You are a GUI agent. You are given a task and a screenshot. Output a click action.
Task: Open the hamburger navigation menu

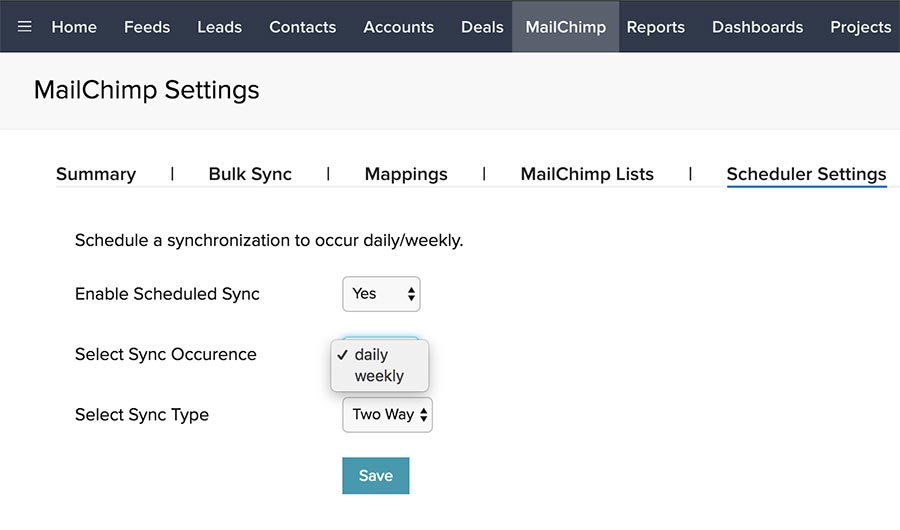(x=25, y=26)
